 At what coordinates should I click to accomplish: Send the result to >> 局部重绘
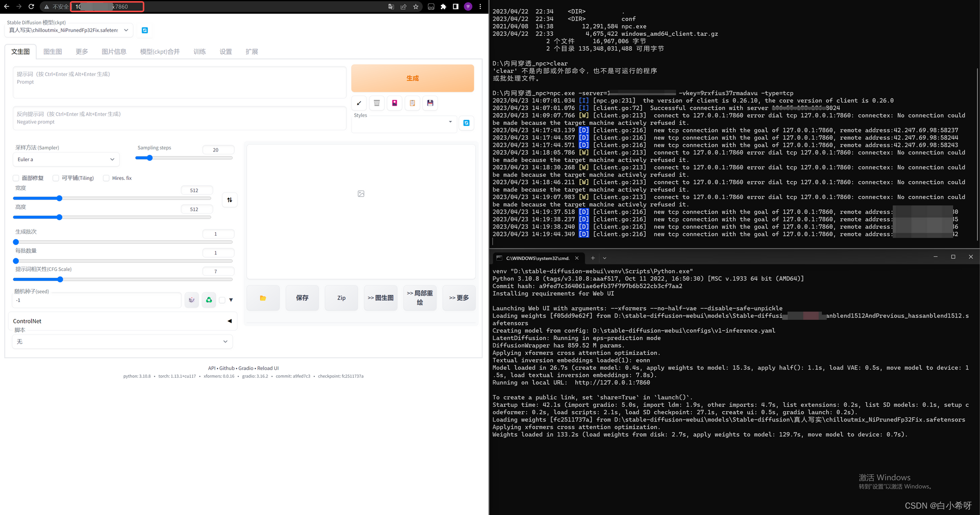[420, 298]
